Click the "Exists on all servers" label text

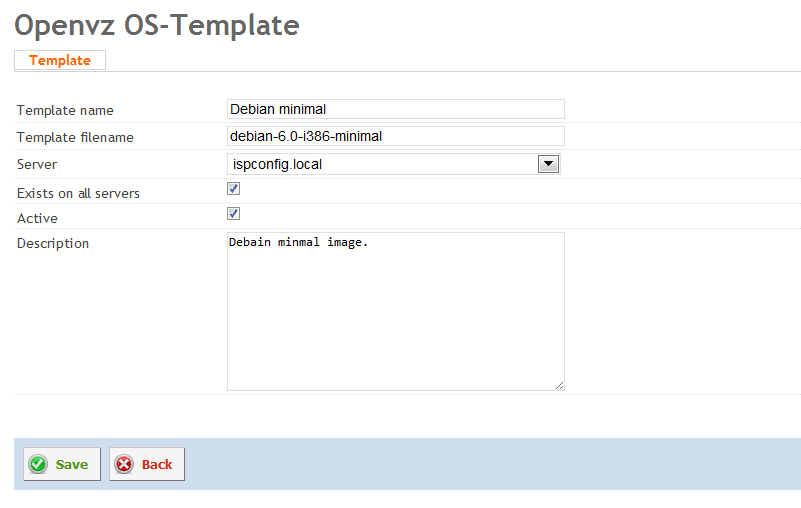pyautogui.click(x=78, y=193)
